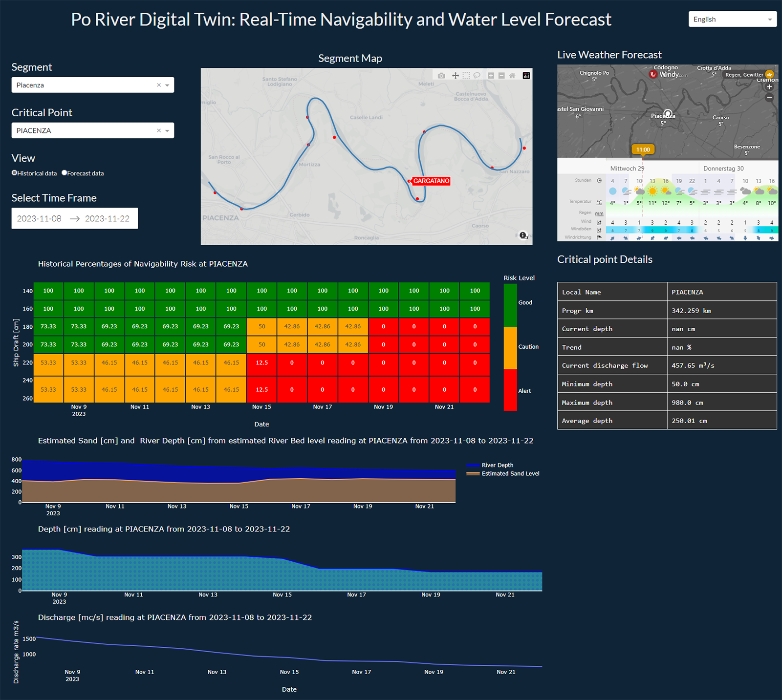Expand the Critical Point dropdown arrow

167,130
